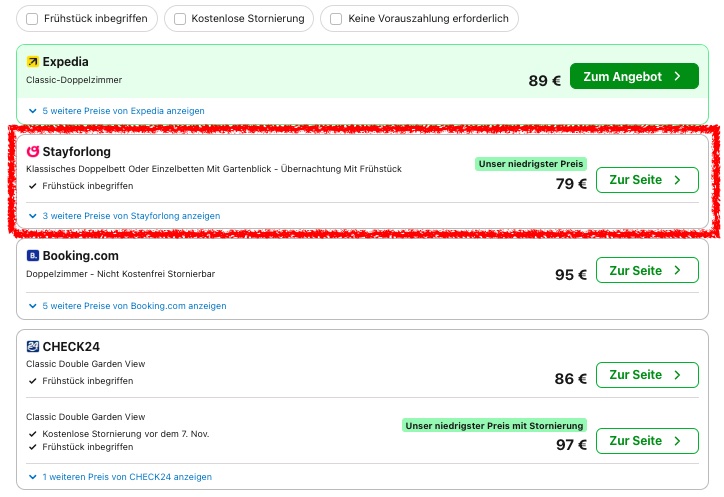Image resolution: width=724 pixels, height=497 pixels.
Task: Click the chevron arrow on Zum Angebot
Action: tap(677, 76)
